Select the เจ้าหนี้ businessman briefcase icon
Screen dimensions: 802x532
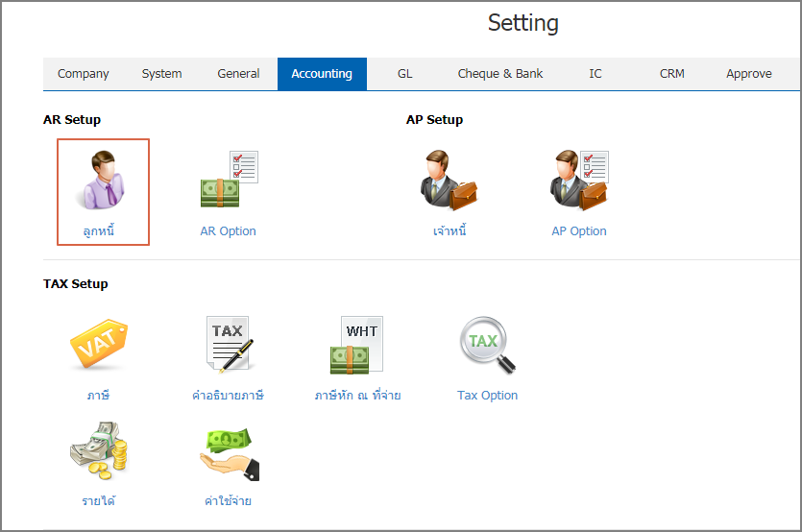click(448, 181)
